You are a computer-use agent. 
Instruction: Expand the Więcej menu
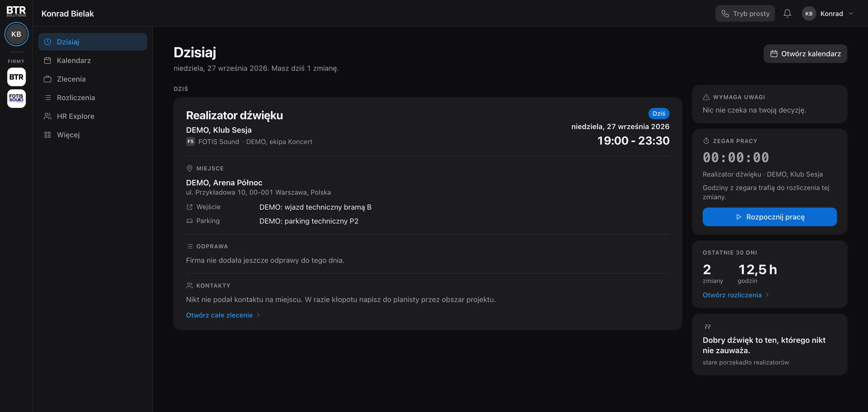[93, 134]
